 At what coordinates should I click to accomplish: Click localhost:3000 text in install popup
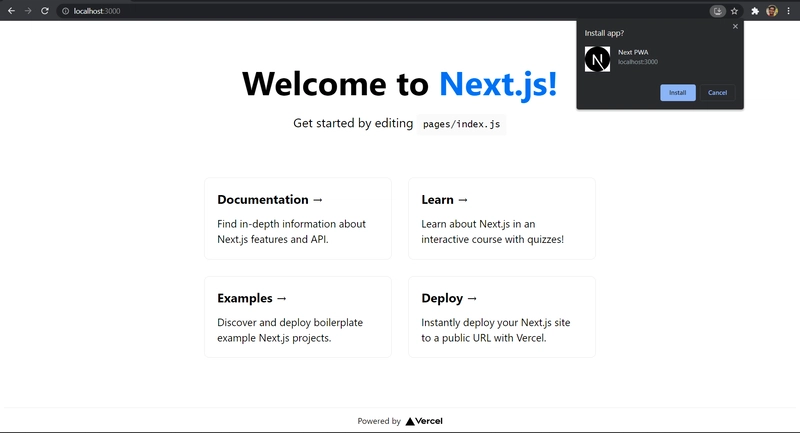click(638, 62)
